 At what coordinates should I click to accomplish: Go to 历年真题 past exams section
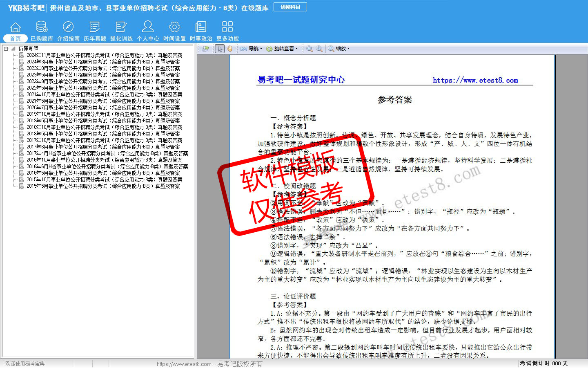pos(95,31)
